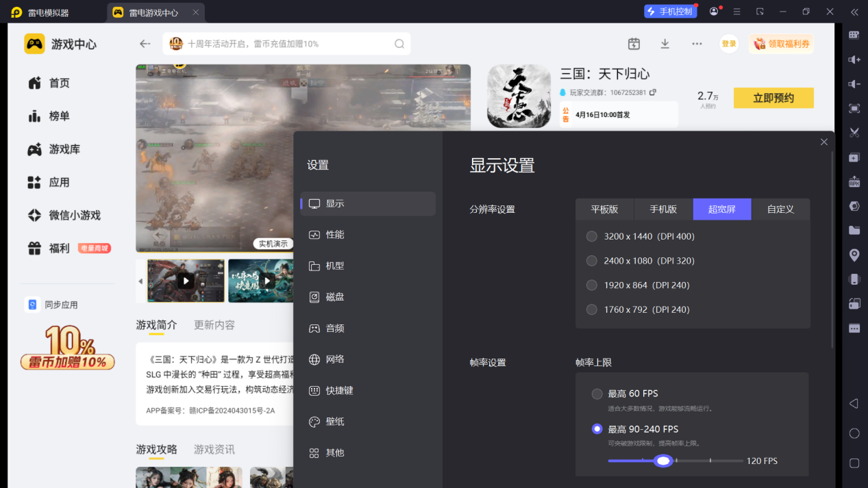Click the virtual GPS location icon
The height and width of the screenshot is (488, 868).
click(x=854, y=254)
